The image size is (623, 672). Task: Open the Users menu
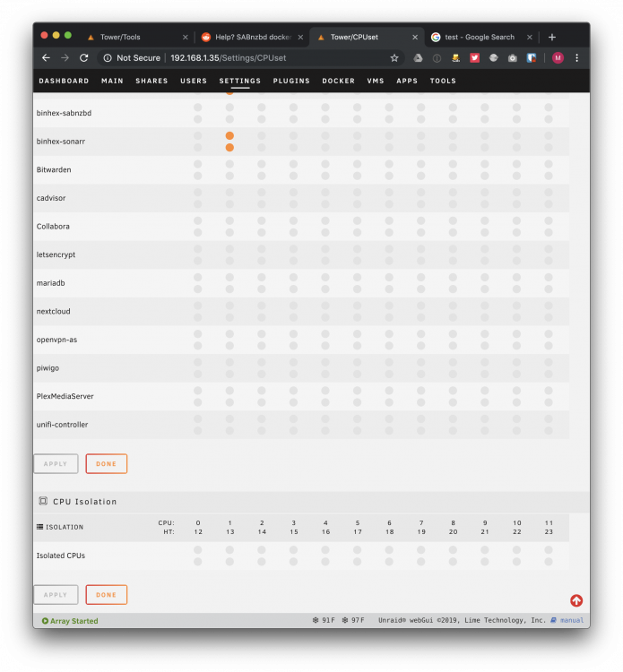click(x=194, y=81)
